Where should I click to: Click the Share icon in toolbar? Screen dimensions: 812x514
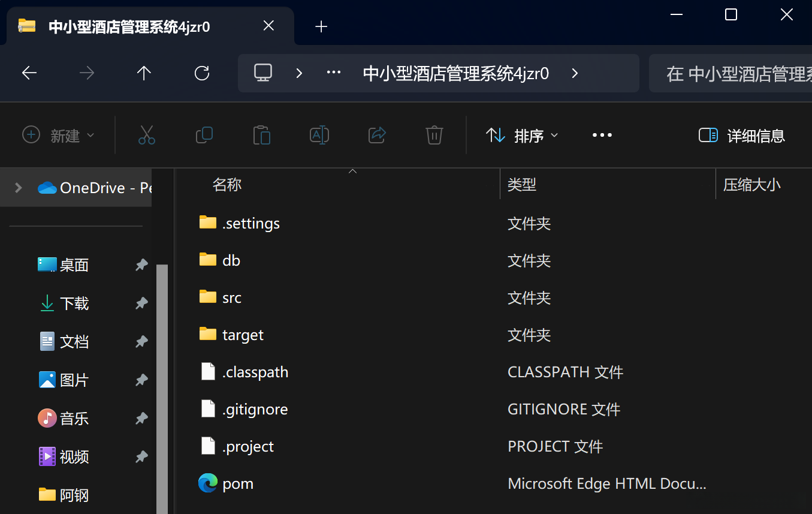tap(377, 135)
